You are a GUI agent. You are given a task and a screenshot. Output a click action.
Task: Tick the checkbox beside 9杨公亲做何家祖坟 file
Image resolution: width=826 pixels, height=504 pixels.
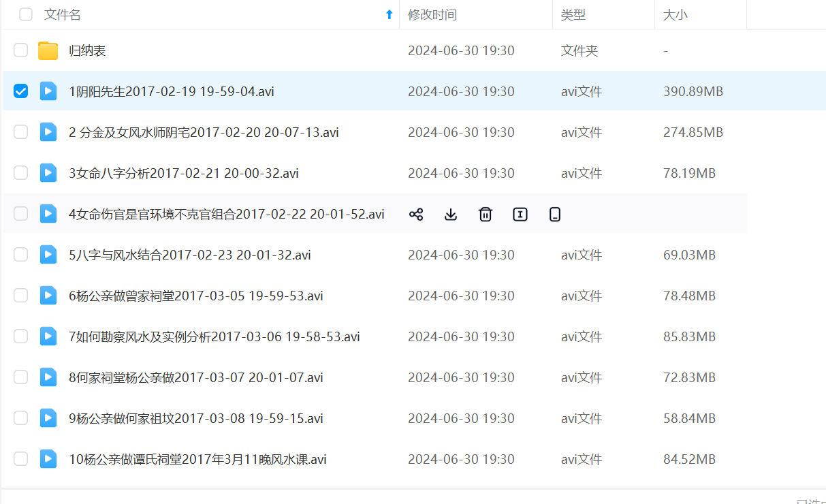(x=21, y=418)
